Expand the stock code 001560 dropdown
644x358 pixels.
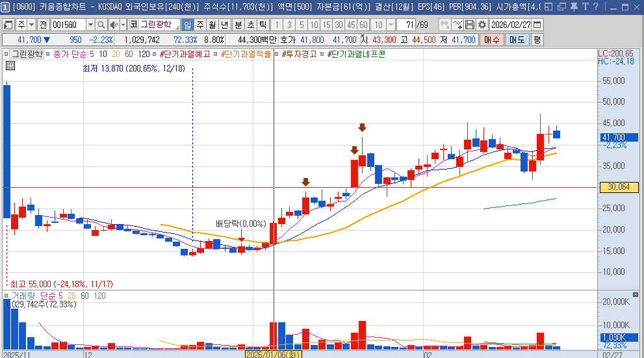pyautogui.click(x=90, y=25)
